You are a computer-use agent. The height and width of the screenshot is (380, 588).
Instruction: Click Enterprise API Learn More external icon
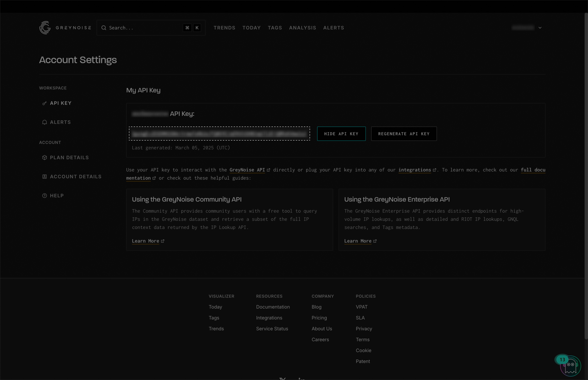(375, 241)
